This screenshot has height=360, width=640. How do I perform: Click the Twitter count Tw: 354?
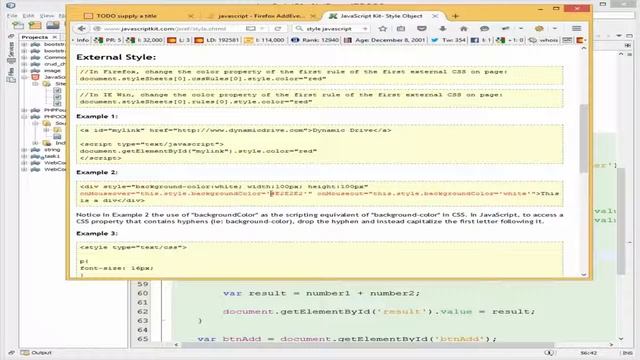click(448, 40)
